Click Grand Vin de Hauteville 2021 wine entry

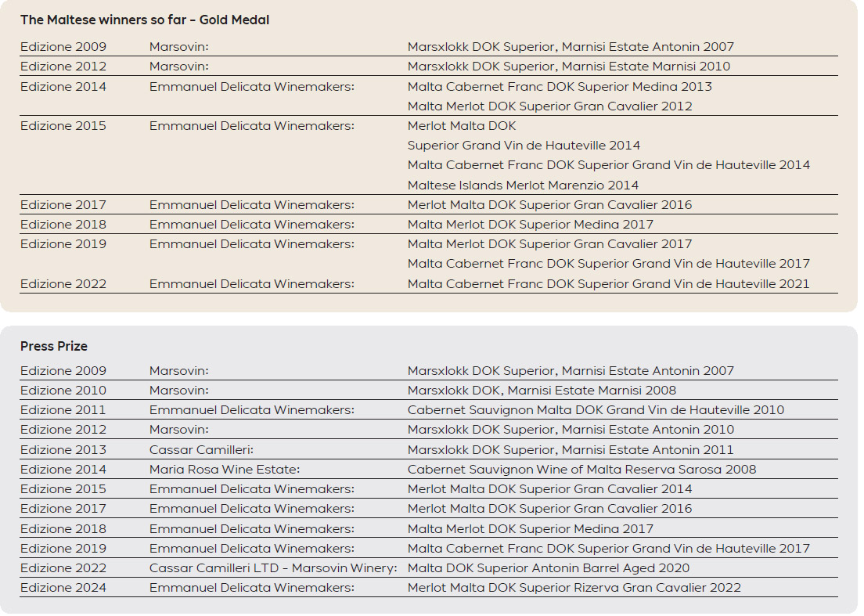click(x=608, y=284)
